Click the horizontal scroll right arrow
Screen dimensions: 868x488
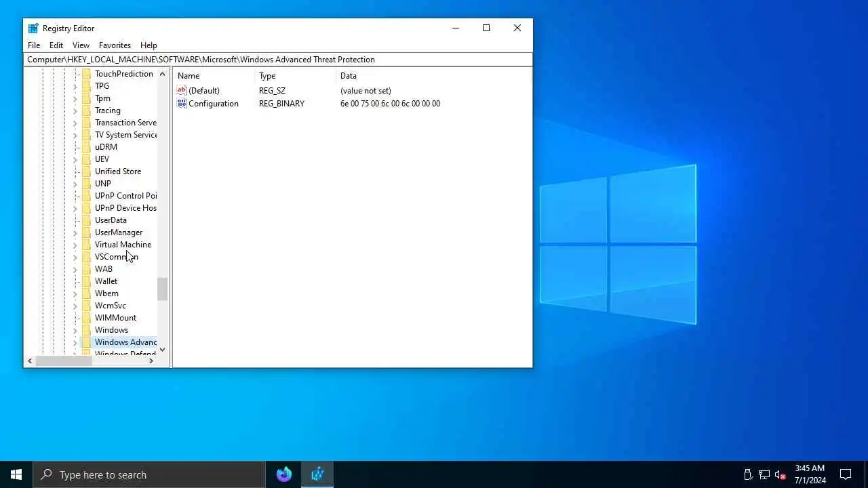[x=151, y=361]
